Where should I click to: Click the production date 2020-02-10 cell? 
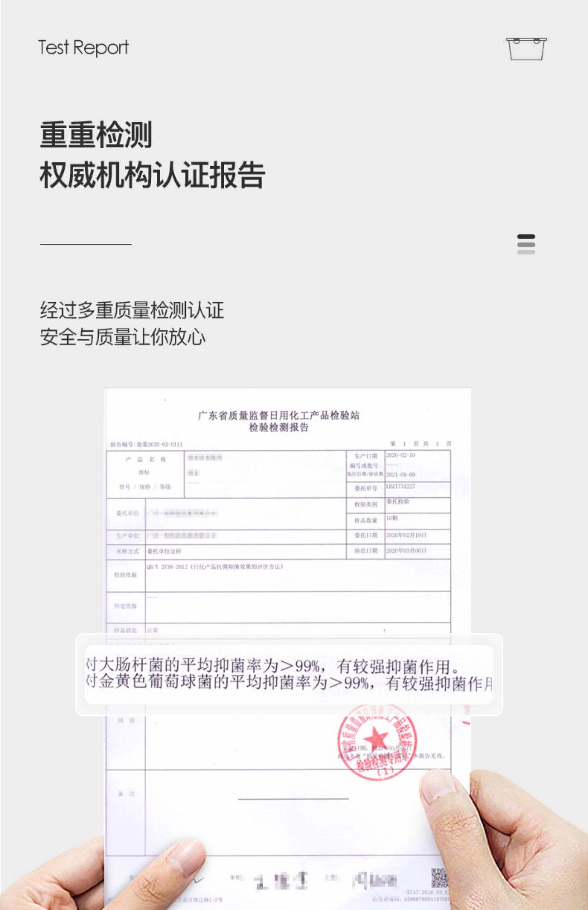click(x=400, y=455)
